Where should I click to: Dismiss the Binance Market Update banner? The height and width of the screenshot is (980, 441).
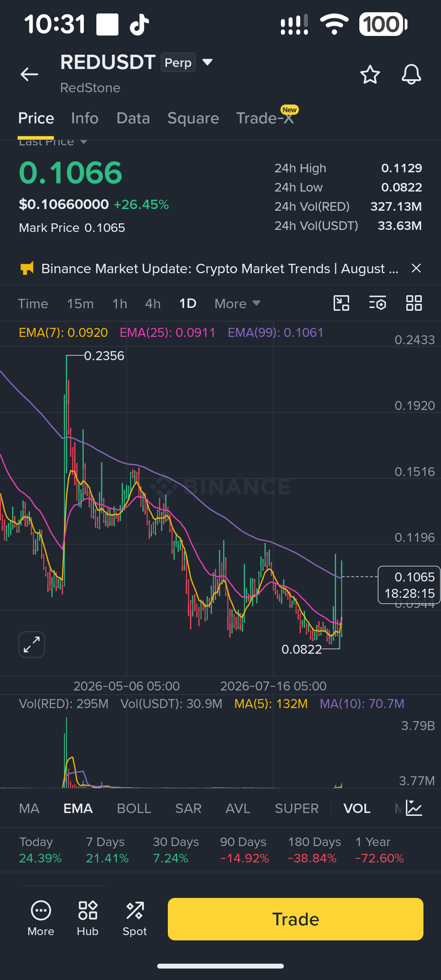click(x=416, y=268)
